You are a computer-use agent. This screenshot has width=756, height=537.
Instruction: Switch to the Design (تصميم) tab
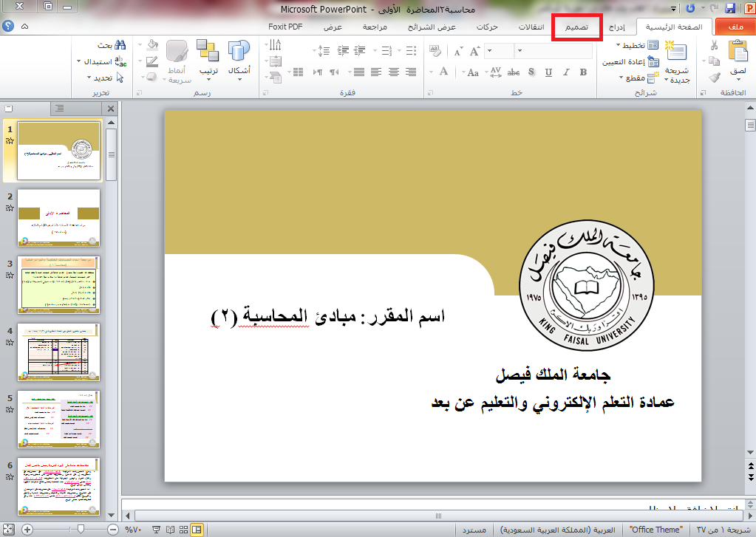[x=576, y=27]
